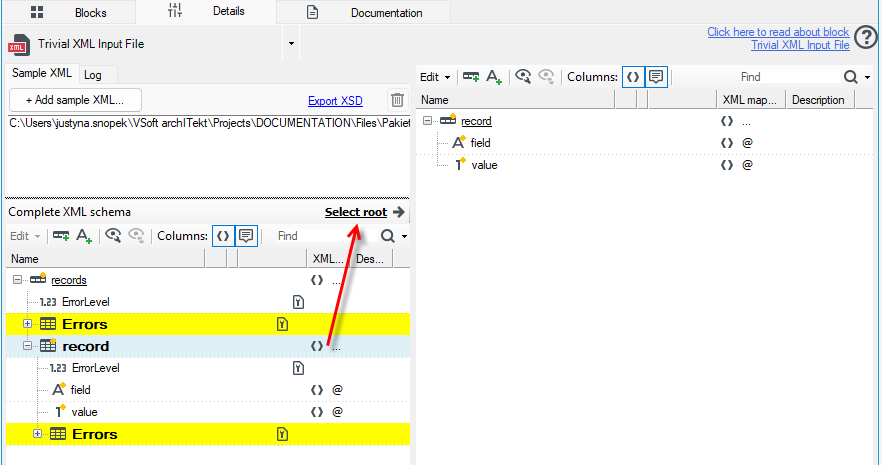
Task: Collapse the bold record node in schema tree
Action: [27, 346]
